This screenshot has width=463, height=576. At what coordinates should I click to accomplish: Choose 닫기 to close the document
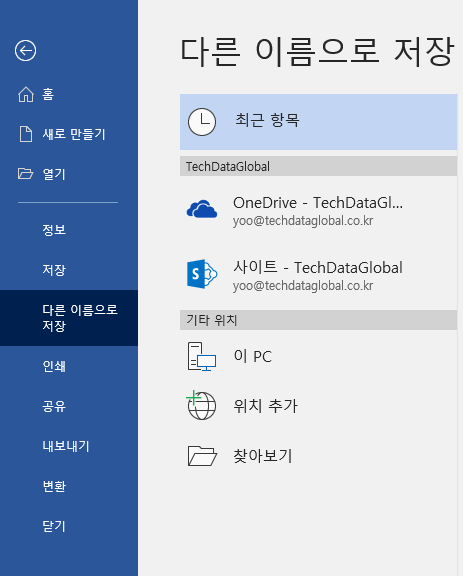[x=69, y=526]
